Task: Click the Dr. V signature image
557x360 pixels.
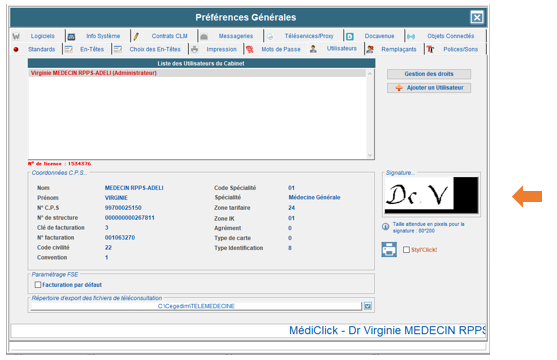Action: click(x=431, y=195)
